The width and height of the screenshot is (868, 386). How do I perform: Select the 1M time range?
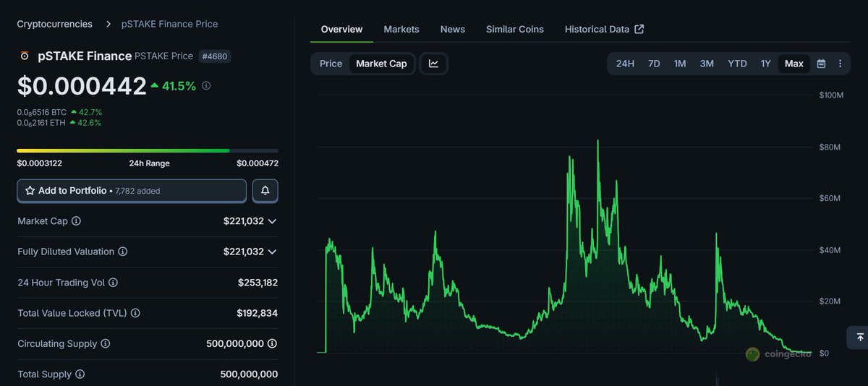(x=680, y=64)
